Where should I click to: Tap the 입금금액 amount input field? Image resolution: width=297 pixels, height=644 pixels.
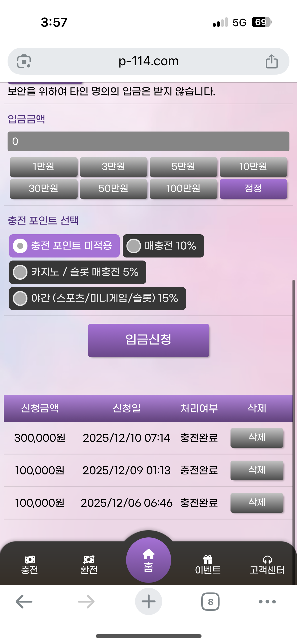pyautogui.click(x=148, y=141)
